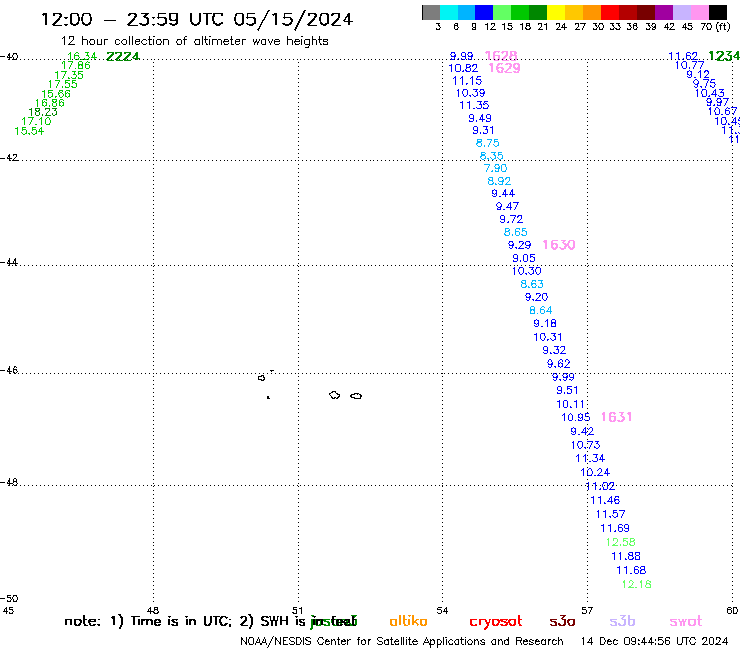Select the red 'cryosat' legend label

496,622
